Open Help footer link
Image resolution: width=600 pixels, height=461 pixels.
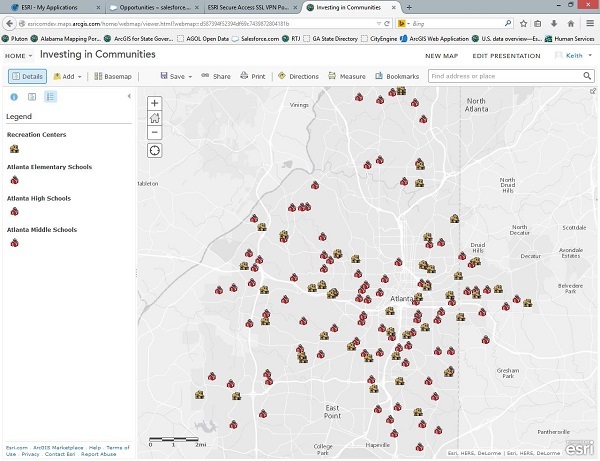click(95, 447)
